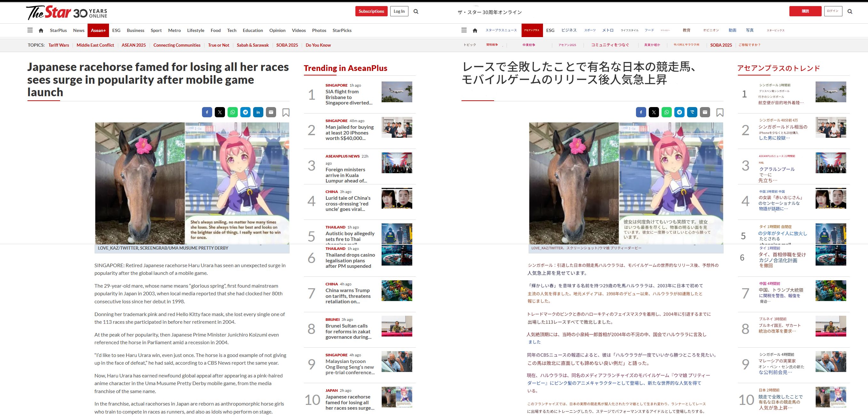Open Foreign ministers arrive in Kuala Lumpur story
This screenshot has height=418, width=868.
point(346,175)
